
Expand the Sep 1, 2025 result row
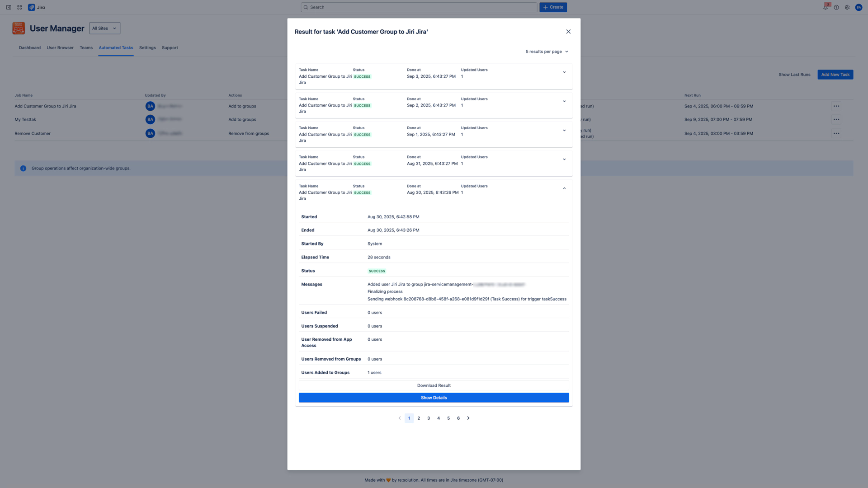click(x=564, y=131)
